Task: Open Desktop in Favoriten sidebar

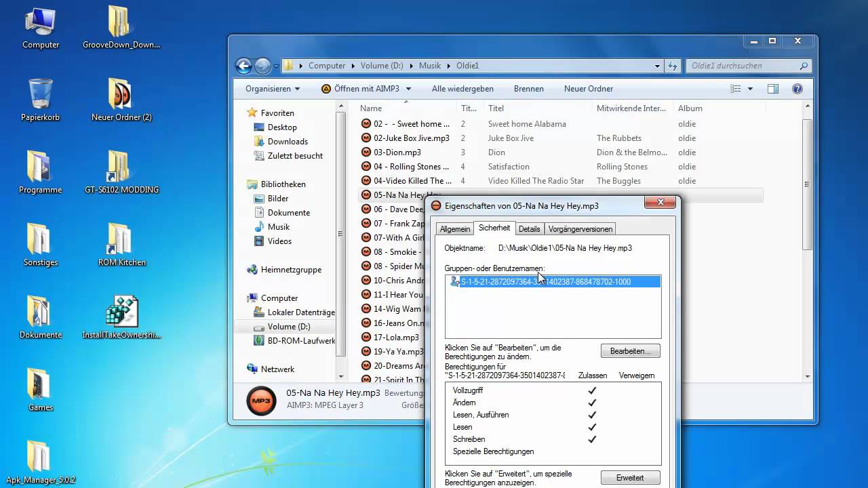Action: pyautogui.click(x=282, y=127)
